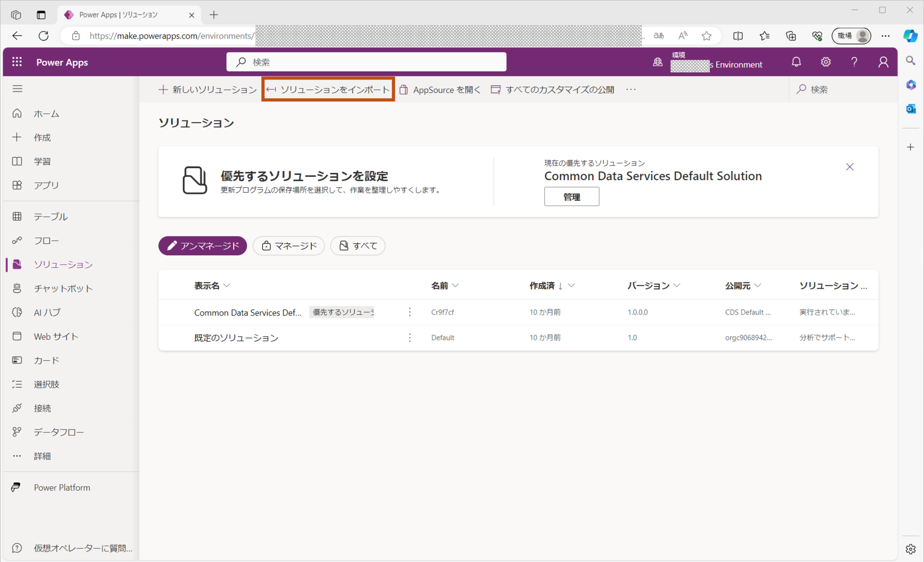Open Edge collections icon
The image size is (924, 562).
791,36
